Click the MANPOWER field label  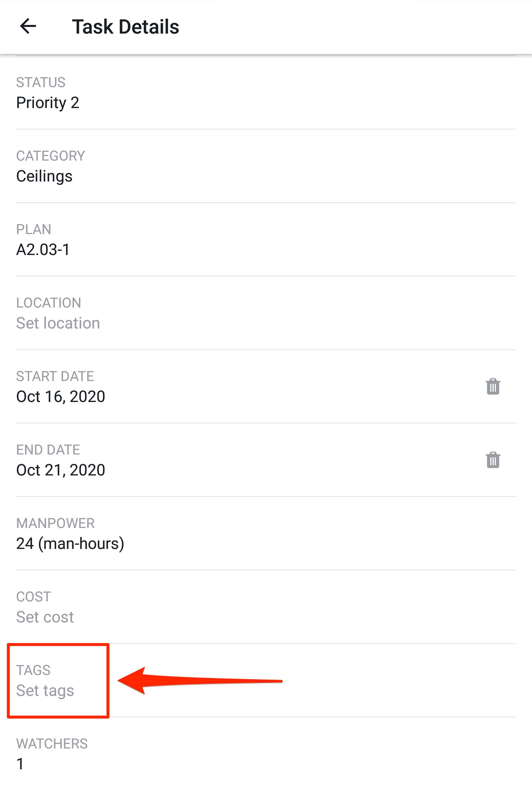point(55,523)
